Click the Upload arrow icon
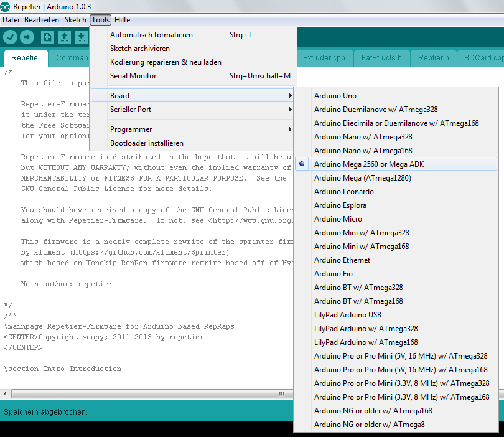This screenshot has height=437, width=504. coord(27,37)
